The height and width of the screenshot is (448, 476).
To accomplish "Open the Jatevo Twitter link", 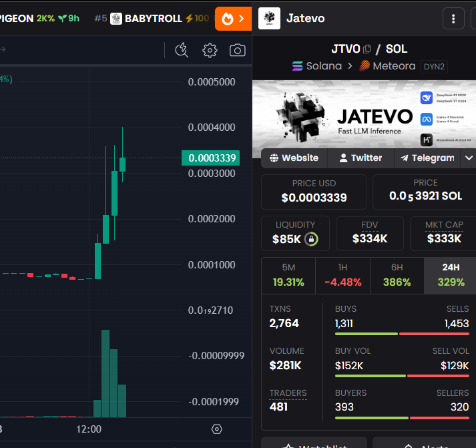I will click(x=361, y=158).
